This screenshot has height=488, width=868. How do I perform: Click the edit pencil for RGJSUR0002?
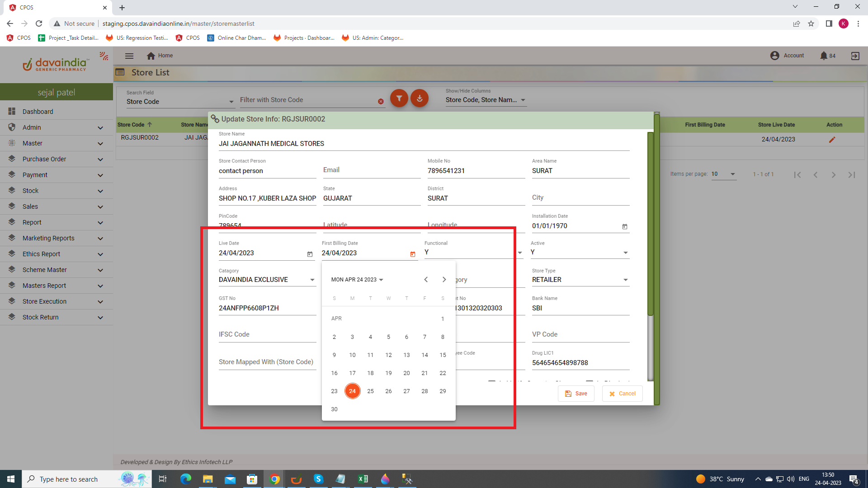point(832,140)
